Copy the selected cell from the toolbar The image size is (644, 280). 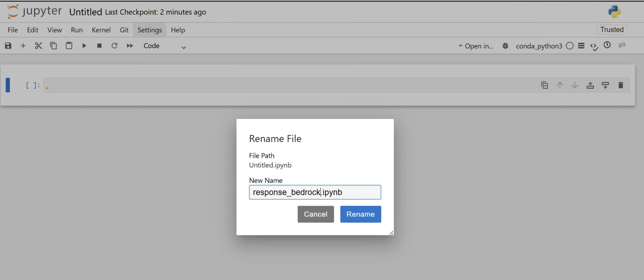[x=54, y=46]
